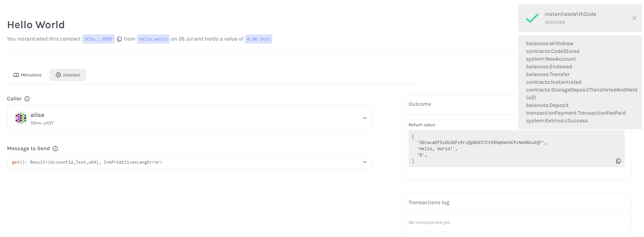Image resolution: width=644 pixels, height=237 pixels.
Task: Click alice's account identicon
Action: pos(20,118)
